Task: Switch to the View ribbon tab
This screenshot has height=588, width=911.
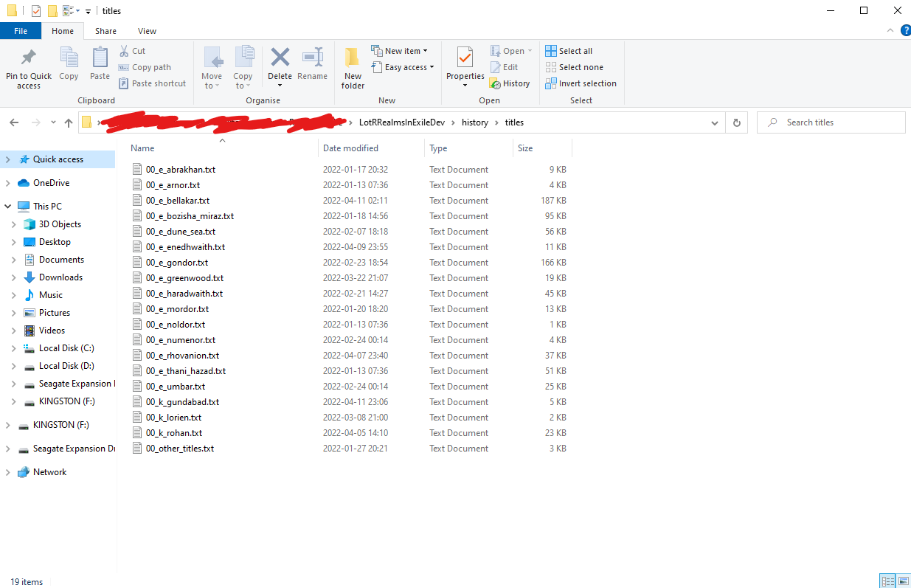Action: (147, 31)
